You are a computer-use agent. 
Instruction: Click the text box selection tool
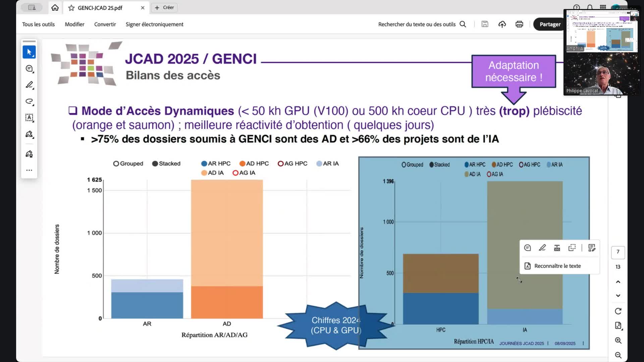[29, 118]
